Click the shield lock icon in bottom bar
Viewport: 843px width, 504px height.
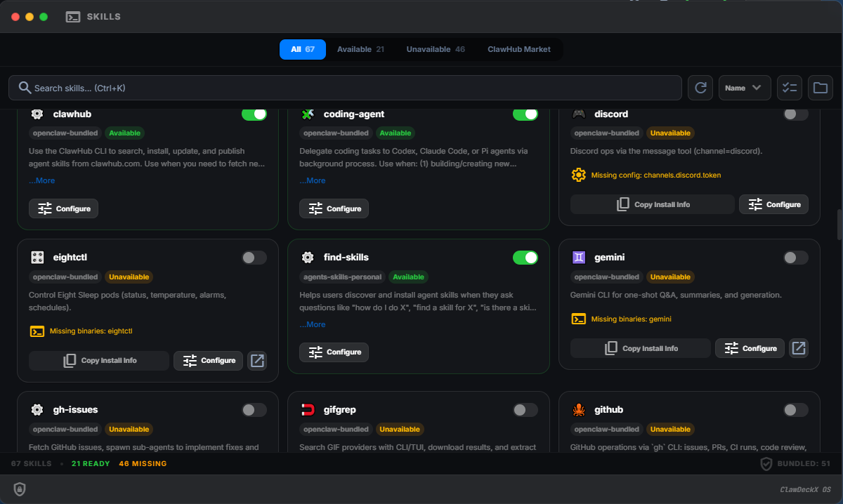(x=20, y=489)
